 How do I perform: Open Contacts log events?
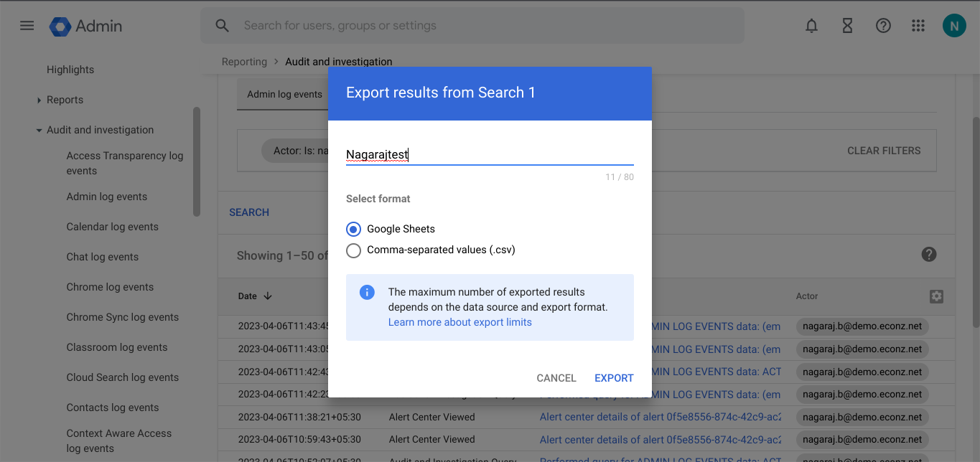point(113,407)
